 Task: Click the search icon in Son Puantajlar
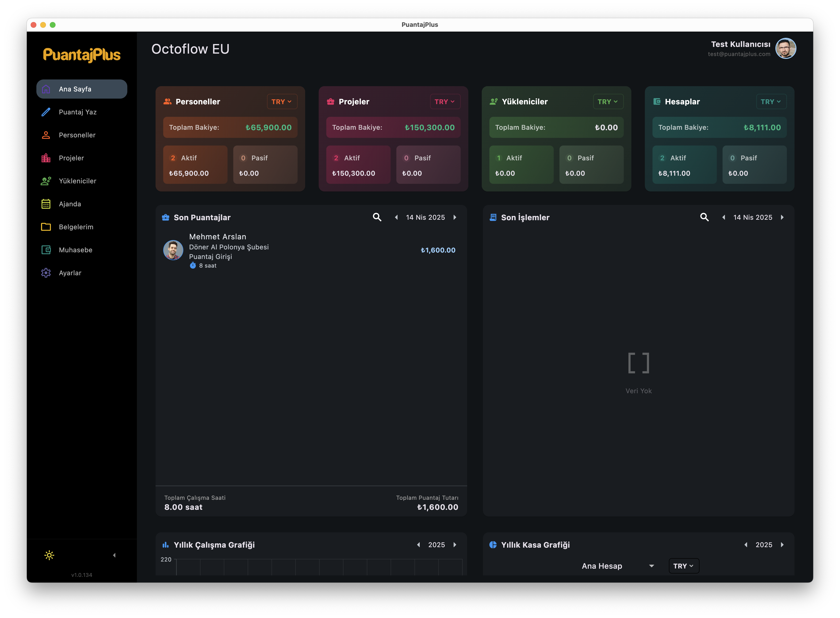(x=377, y=217)
